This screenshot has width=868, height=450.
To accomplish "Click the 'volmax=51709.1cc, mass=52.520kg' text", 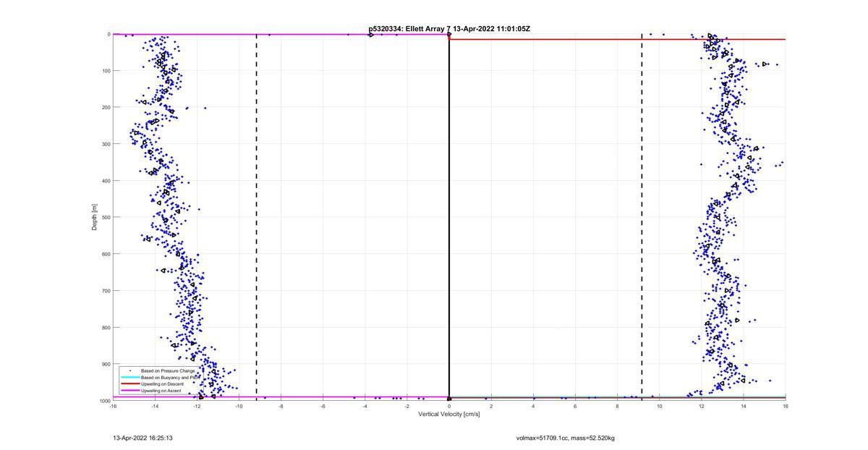I will 566,438.
